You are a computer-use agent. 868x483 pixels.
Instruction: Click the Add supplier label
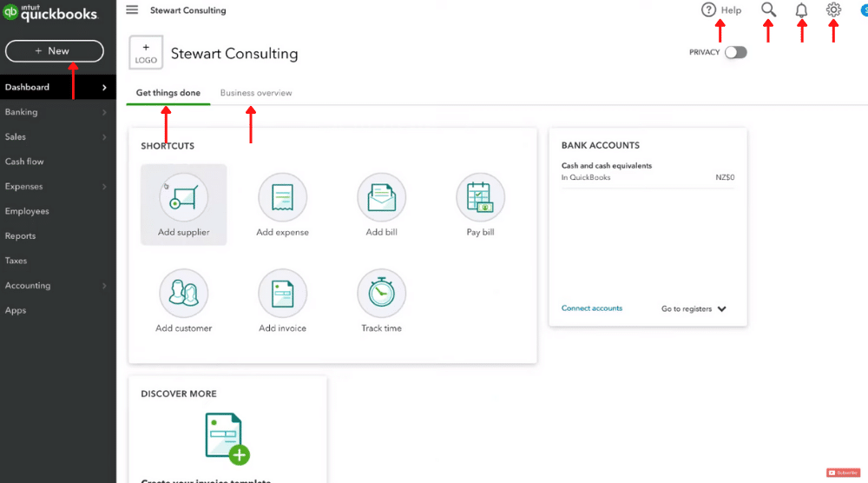coord(184,232)
